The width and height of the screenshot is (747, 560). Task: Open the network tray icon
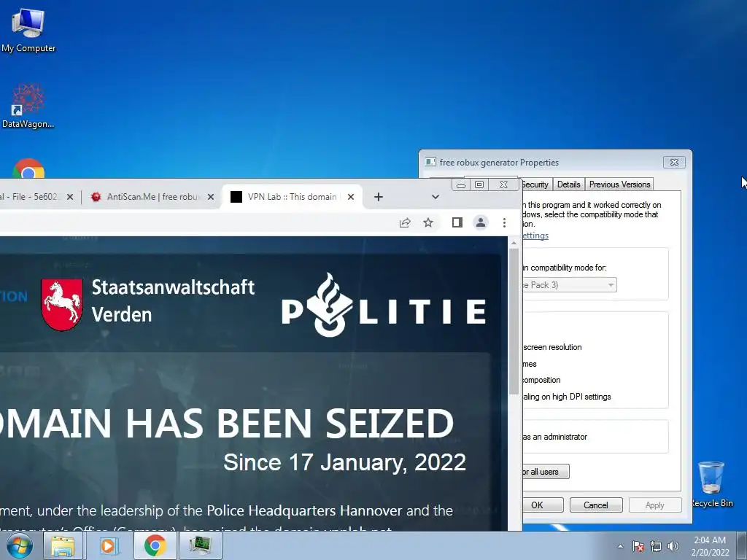click(656, 546)
